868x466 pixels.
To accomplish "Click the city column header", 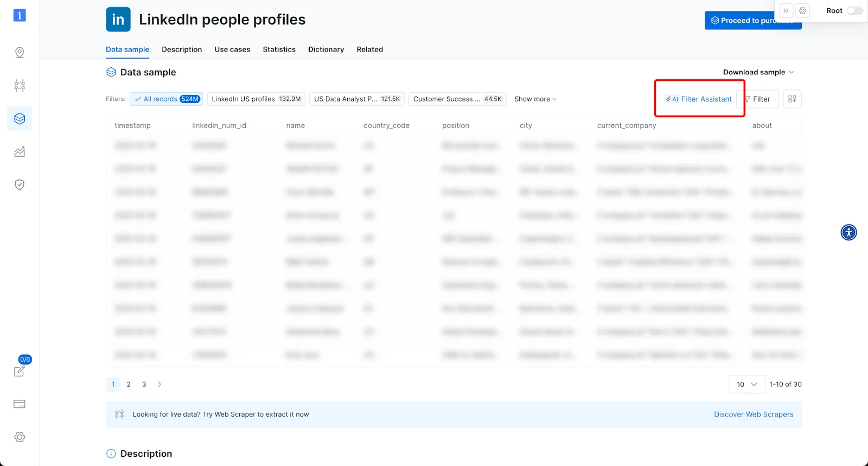I will (526, 125).
